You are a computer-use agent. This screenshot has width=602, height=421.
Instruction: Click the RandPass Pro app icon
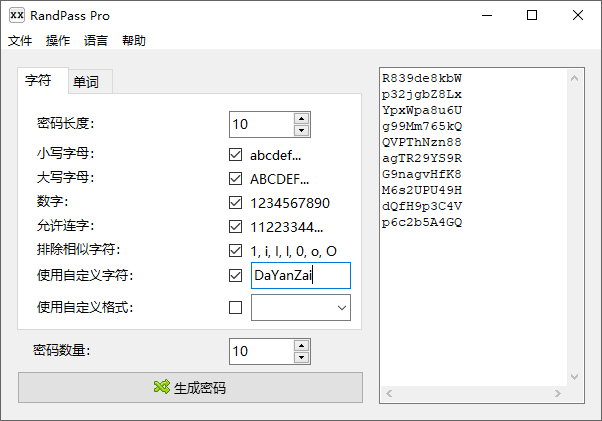17,15
